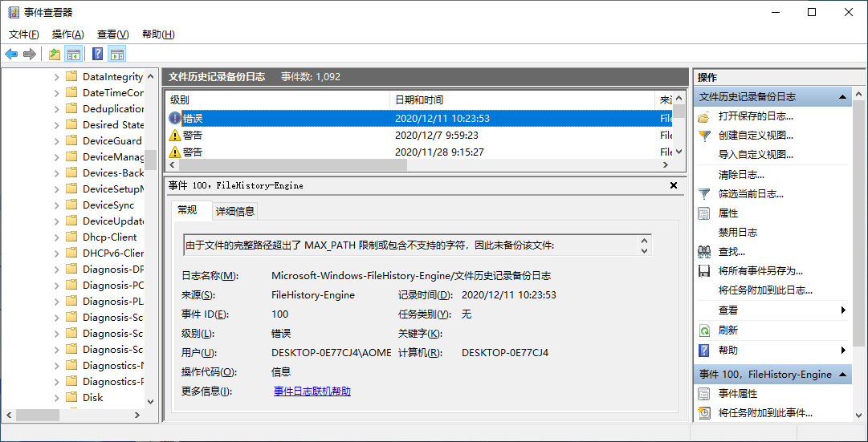Open the 帮助(H) menu
Viewport: 868px width, 442px height.
click(x=158, y=34)
